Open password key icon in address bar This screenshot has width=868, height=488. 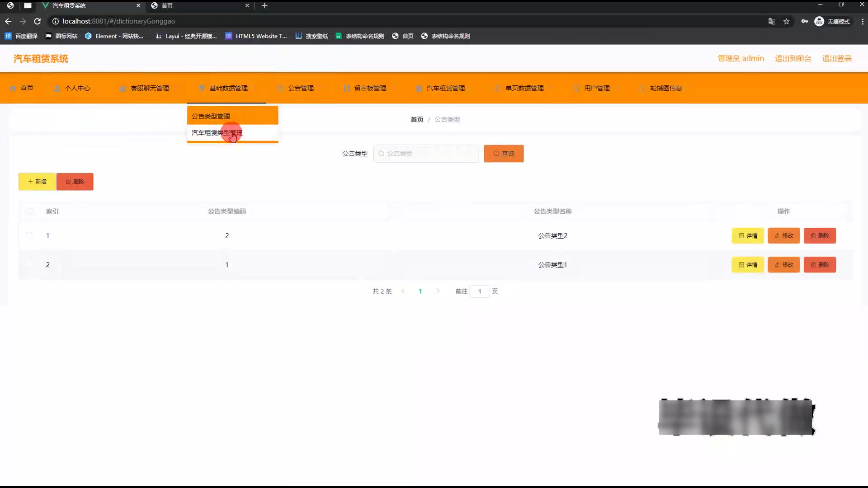804,21
